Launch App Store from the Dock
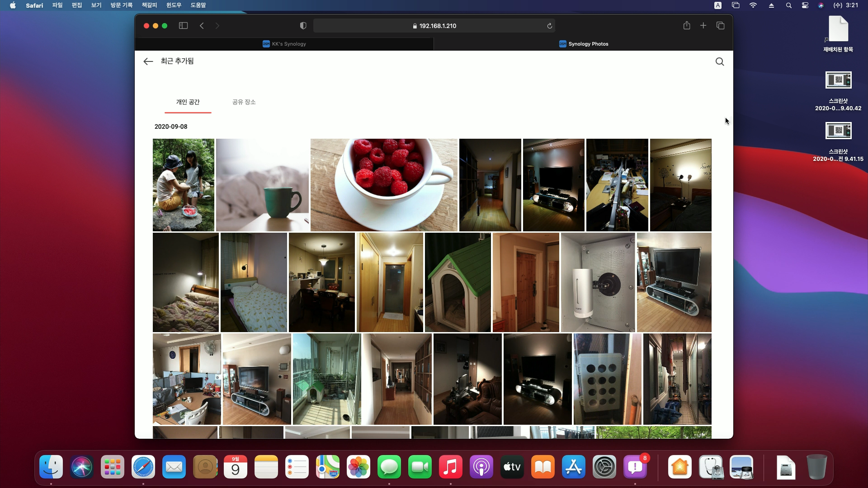Viewport: 868px width, 488px height. (573, 467)
